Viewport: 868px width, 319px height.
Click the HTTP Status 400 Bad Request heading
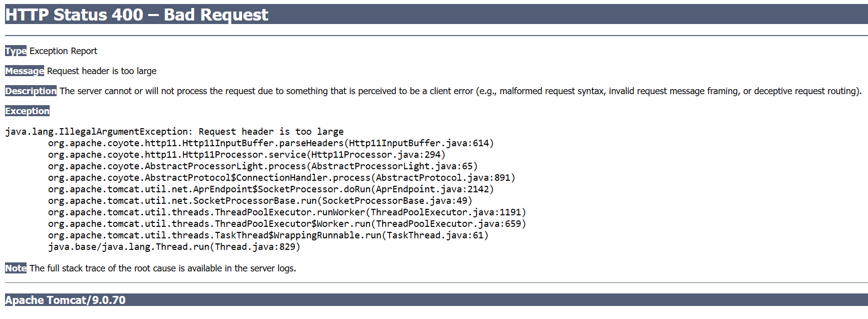coord(137,15)
